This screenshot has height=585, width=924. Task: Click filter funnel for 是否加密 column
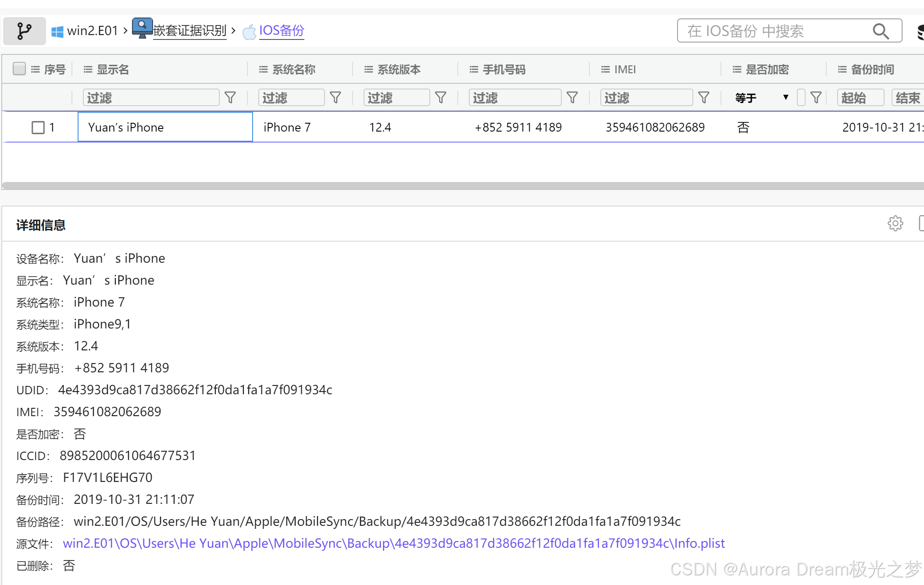pyautogui.click(x=816, y=97)
